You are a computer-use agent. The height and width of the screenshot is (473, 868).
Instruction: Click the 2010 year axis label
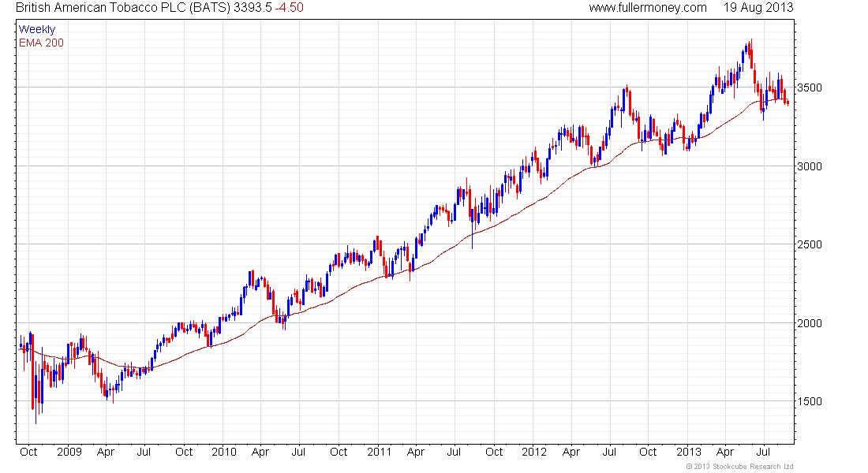coord(223,452)
